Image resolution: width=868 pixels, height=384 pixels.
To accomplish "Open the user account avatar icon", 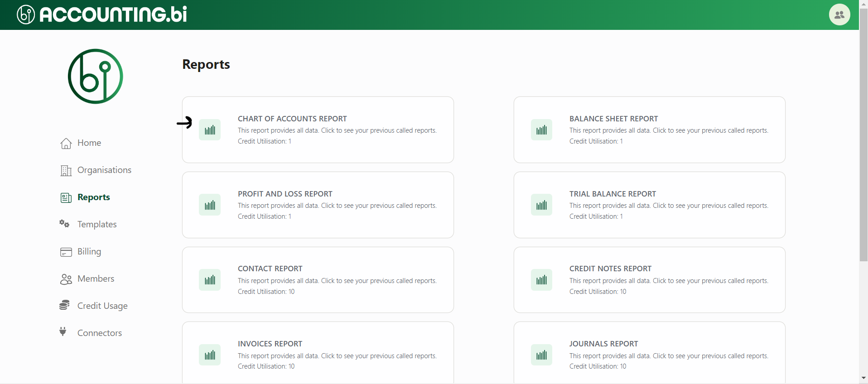I will click(x=839, y=14).
